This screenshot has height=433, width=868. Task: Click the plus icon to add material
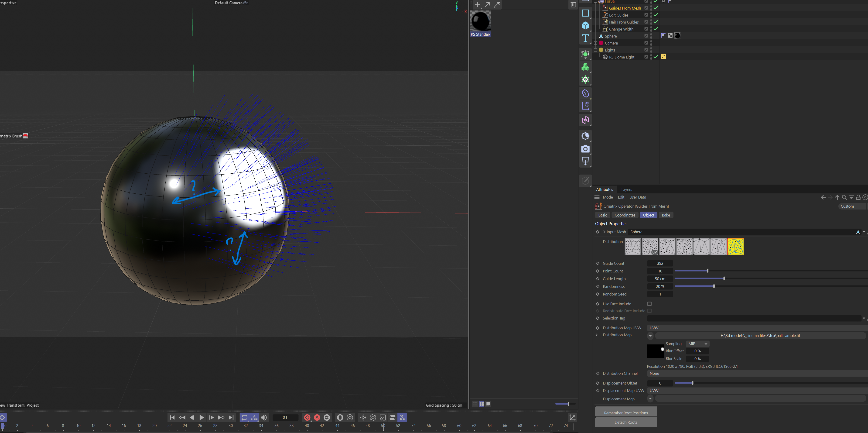477,5
